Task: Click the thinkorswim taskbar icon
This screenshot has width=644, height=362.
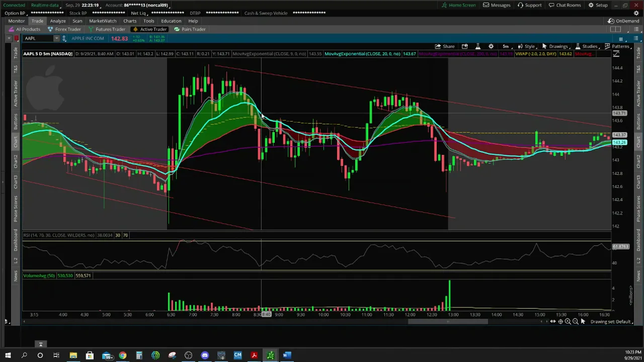Action: pyautogui.click(x=270, y=355)
